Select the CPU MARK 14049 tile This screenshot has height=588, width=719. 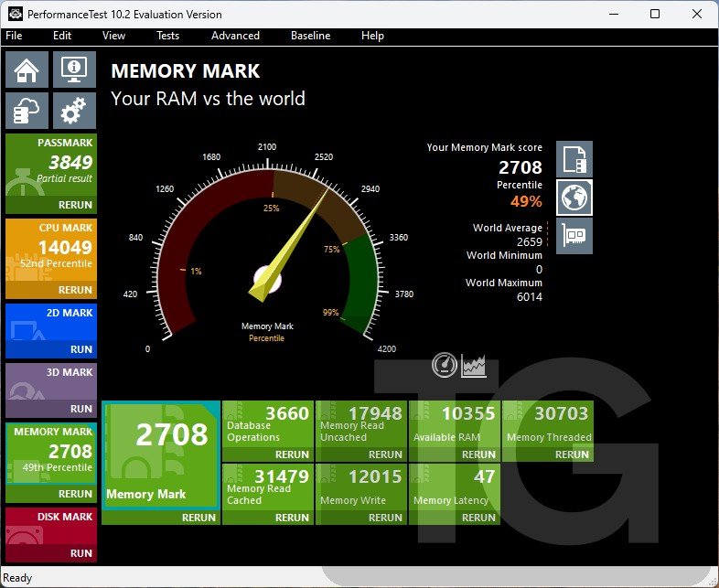(x=51, y=251)
